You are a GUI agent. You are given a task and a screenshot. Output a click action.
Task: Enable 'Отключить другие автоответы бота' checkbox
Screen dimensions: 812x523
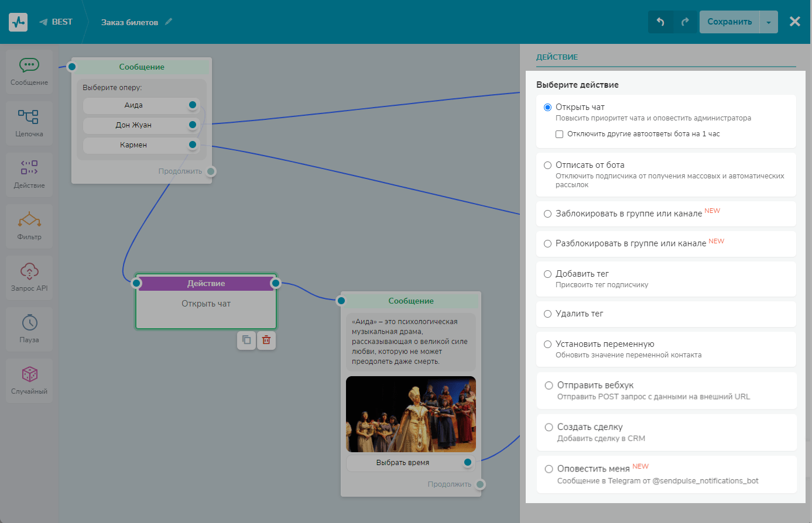click(560, 134)
